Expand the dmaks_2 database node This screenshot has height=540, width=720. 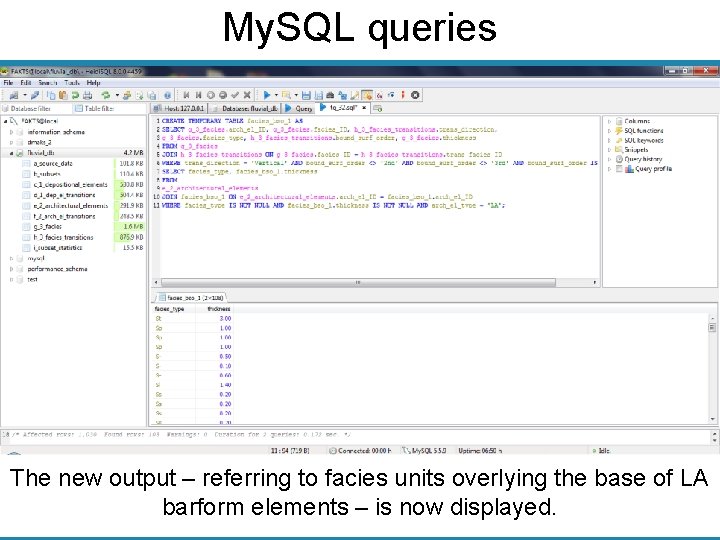pyautogui.click(x=11, y=142)
